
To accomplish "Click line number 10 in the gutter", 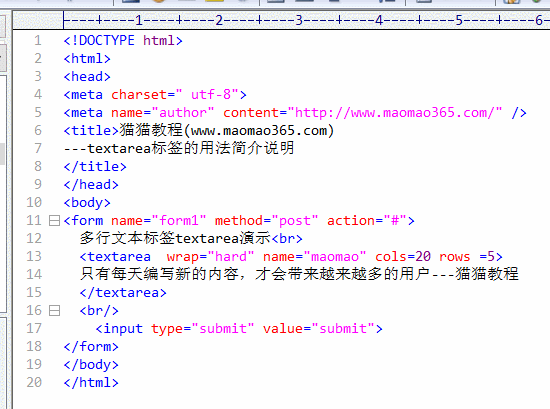I will [34, 202].
